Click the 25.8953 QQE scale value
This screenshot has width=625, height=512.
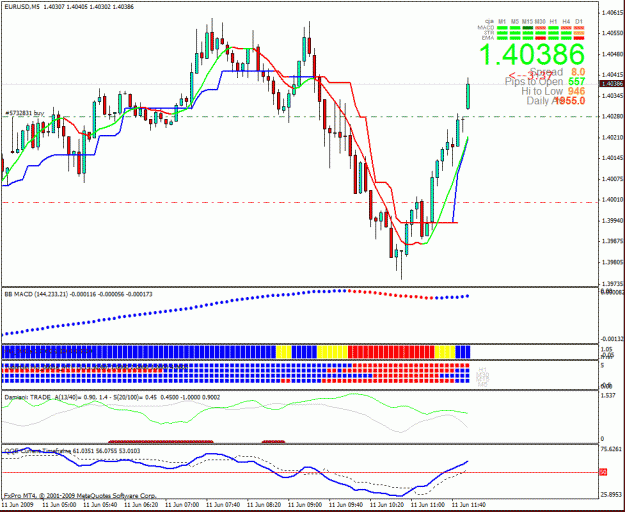click(x=612, y=495)
